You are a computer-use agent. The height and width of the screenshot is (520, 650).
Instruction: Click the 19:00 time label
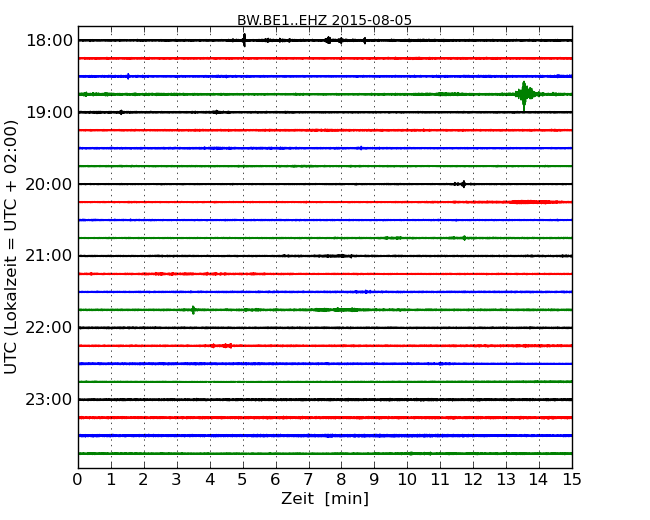point(49,112)
